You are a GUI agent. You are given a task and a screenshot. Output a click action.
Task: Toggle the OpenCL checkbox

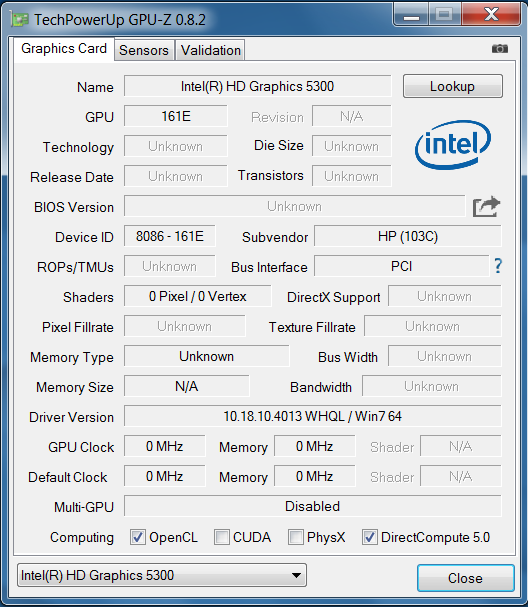pyautogui.click(x=137, y=537)
